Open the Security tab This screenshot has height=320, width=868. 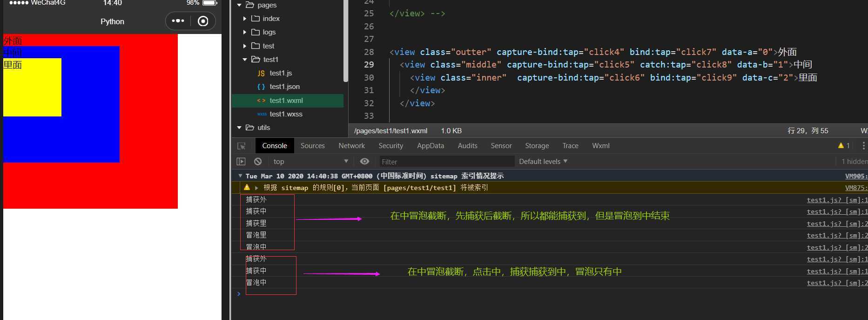pos(391,146)
